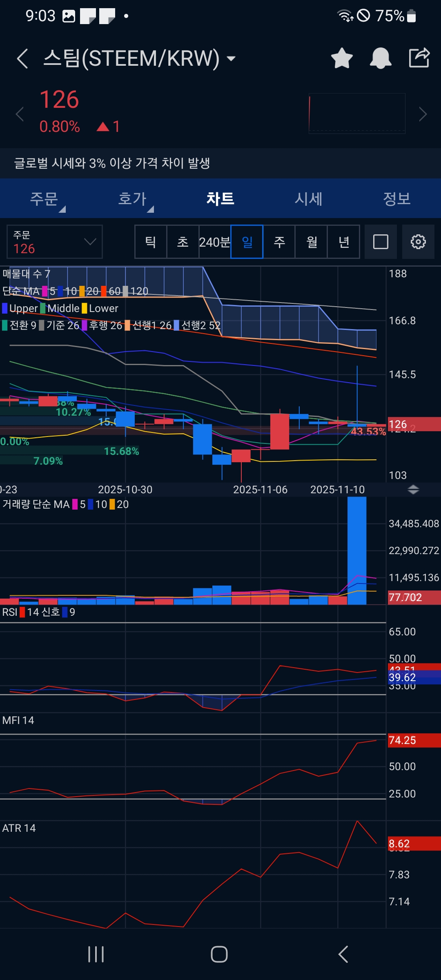Tap the 2025-10-30 date axis label

coord(125,490)
